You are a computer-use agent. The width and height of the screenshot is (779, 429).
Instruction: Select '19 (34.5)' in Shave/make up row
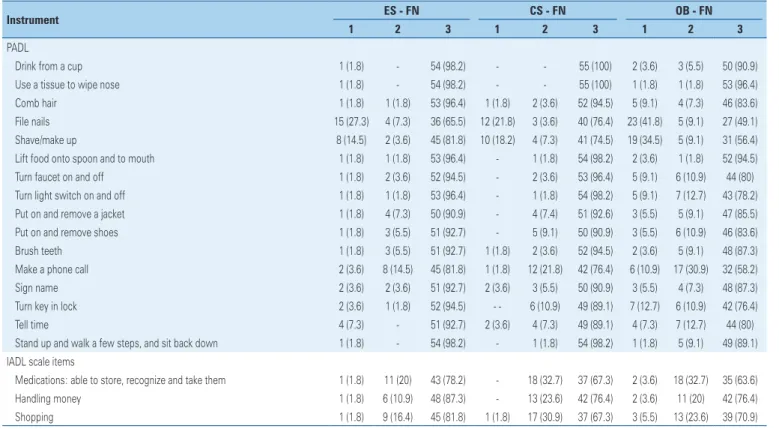pyautogui.click(x=644, y=140)
